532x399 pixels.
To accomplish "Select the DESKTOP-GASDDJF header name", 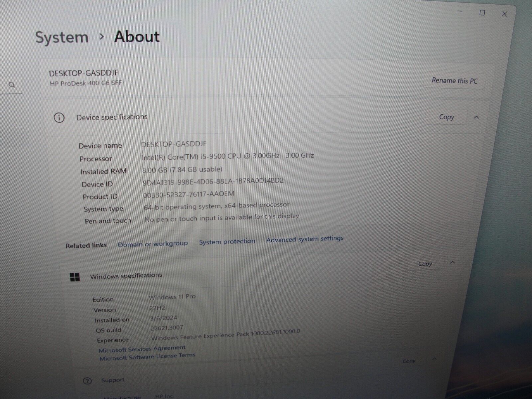I will pyautogui.click(x=84, y=73).
